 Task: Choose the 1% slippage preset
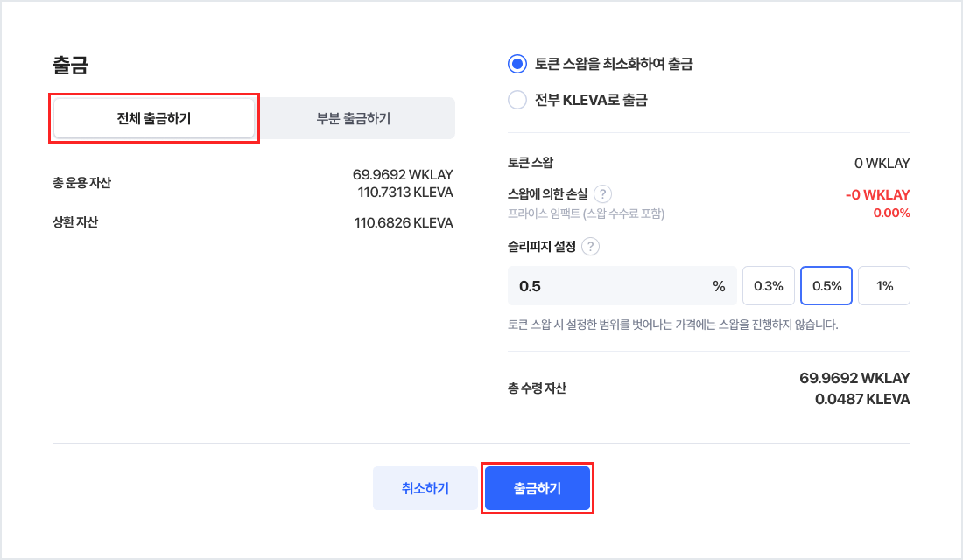click(884, 286)
